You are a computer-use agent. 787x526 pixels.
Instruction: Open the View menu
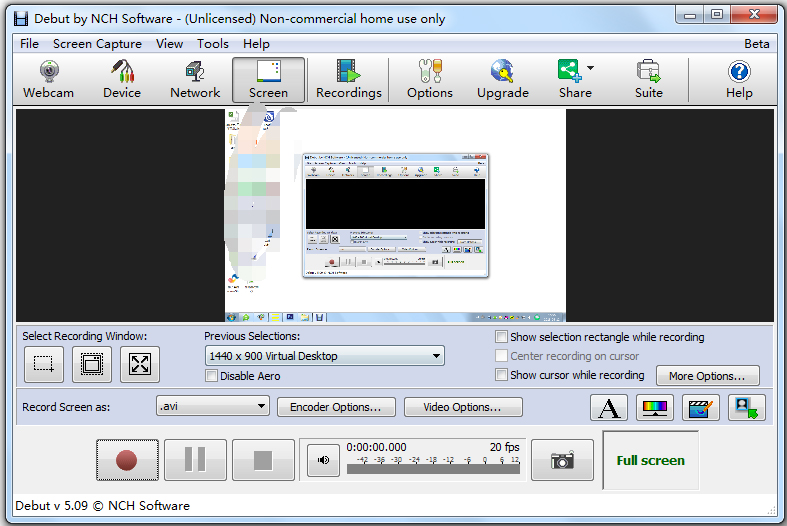(169, 44)
